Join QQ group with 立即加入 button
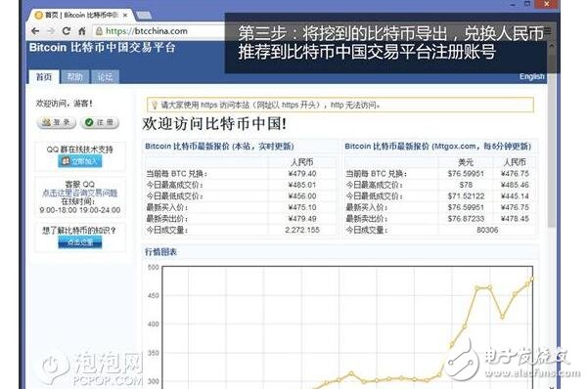Screen dimensions: 588x389 point(80,161)
